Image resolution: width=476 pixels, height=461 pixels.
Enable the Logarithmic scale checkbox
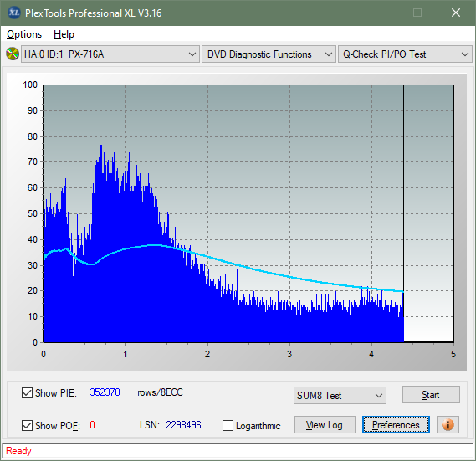click(x=228, y=426)
